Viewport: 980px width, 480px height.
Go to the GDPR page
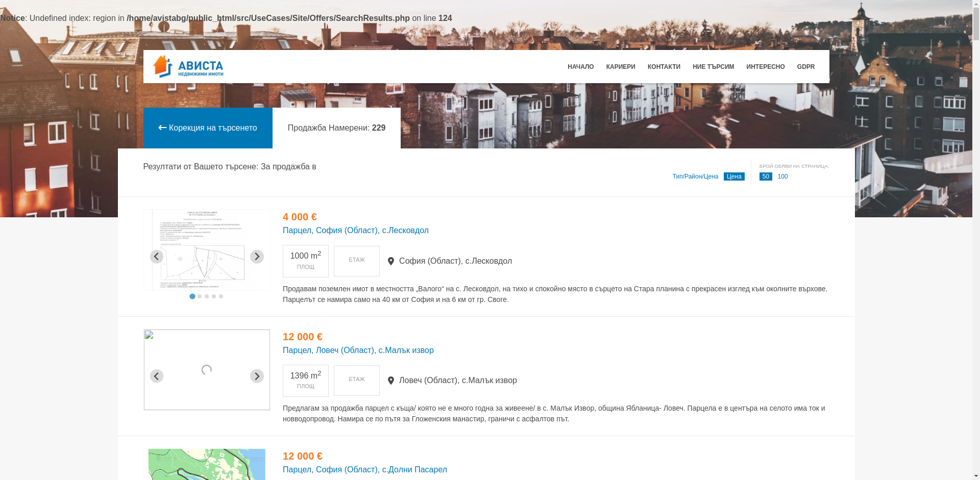(x=805, y=67)
